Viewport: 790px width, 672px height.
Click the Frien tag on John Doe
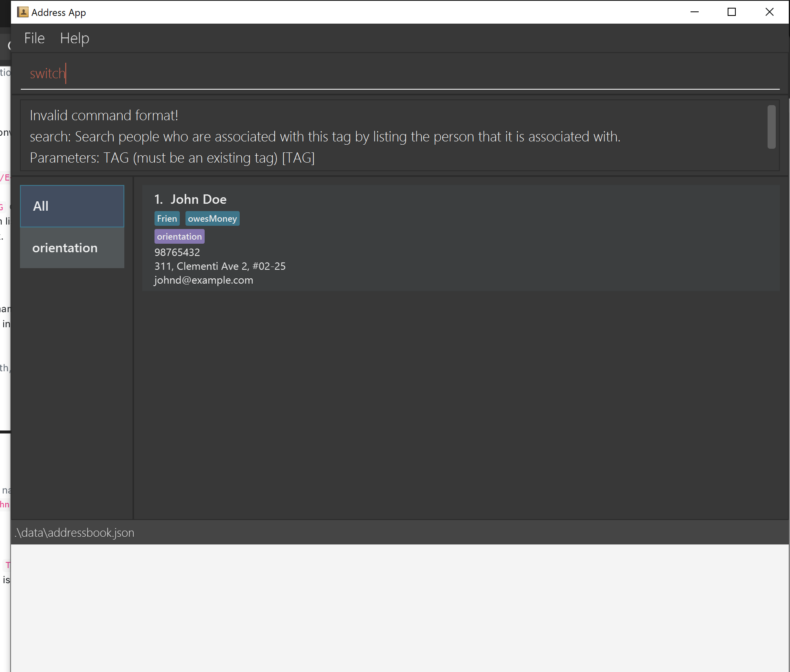click(167, 218)
